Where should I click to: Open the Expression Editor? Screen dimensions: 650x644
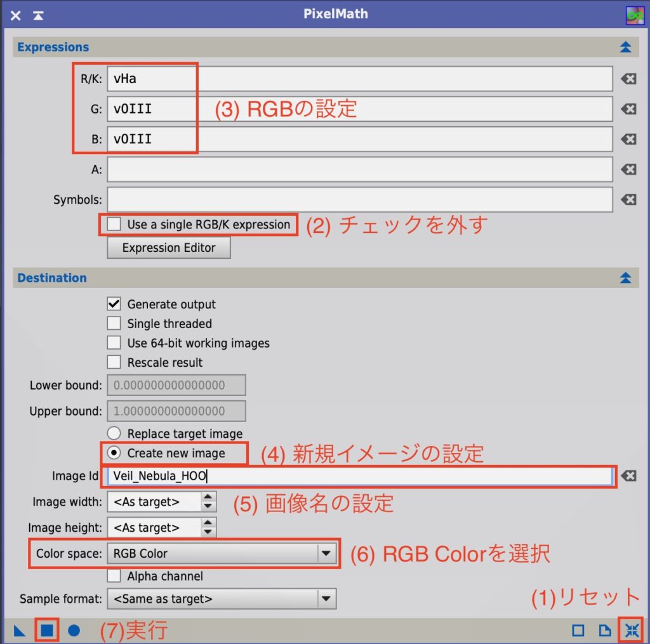169,248
